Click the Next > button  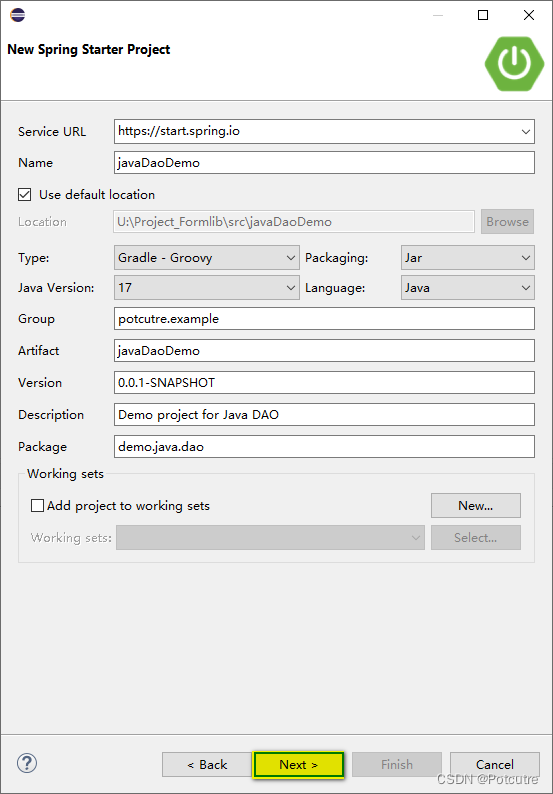(299, 764)
